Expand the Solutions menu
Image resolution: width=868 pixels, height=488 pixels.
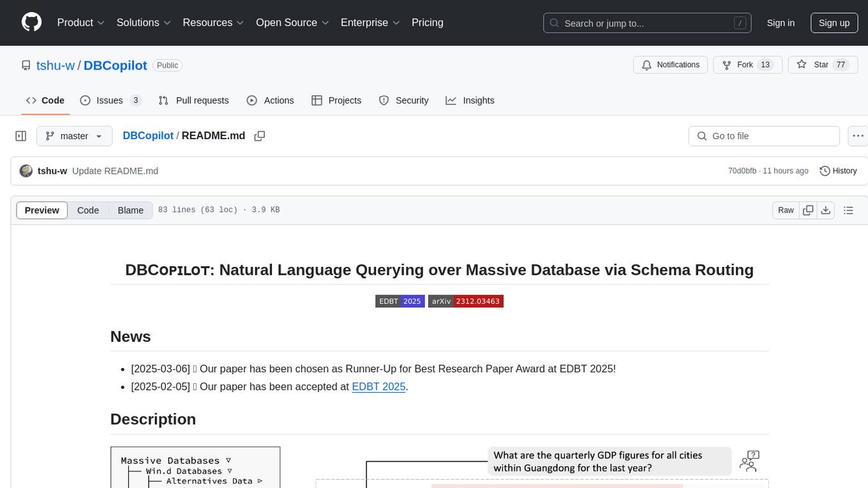tap(144, 22)
